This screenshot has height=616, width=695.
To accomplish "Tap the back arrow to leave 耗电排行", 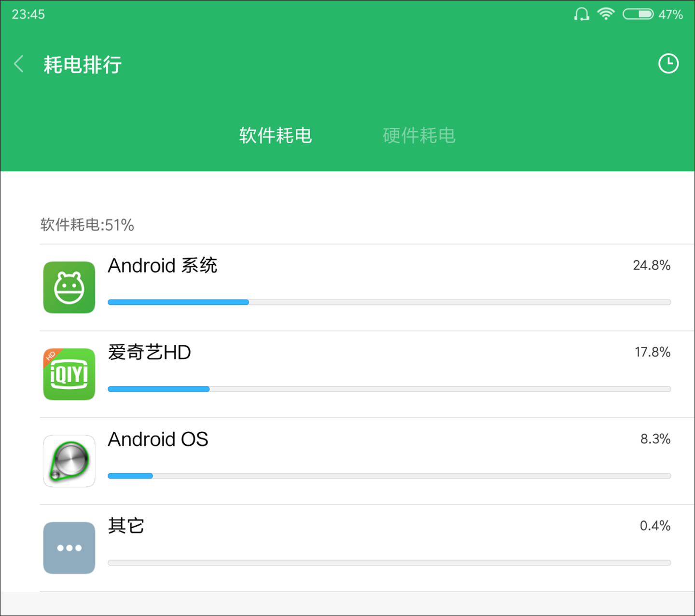I will (19, 63).
